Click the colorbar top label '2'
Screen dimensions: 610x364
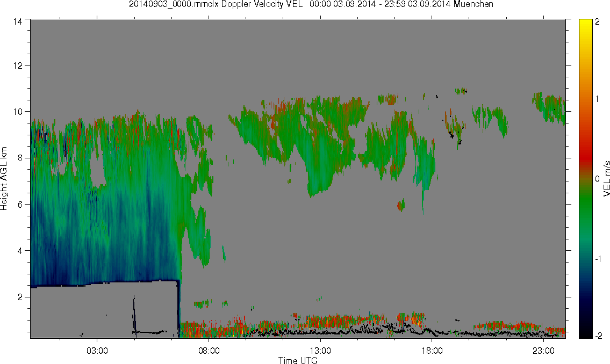point(597,22)
